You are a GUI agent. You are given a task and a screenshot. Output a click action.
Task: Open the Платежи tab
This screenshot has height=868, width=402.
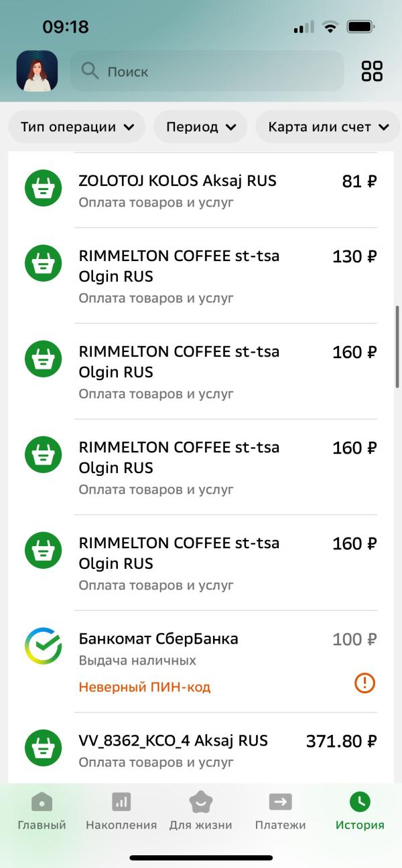click(280, 811)
